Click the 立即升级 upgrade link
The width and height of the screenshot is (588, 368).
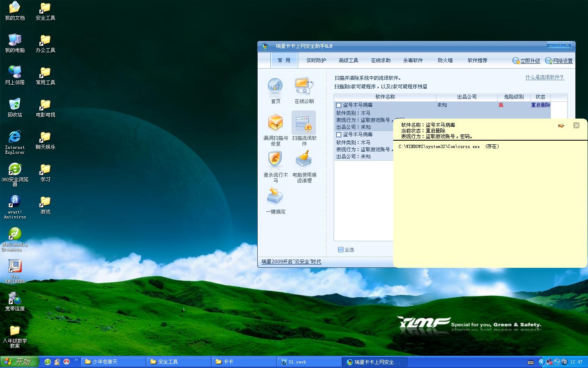[526, 61]
